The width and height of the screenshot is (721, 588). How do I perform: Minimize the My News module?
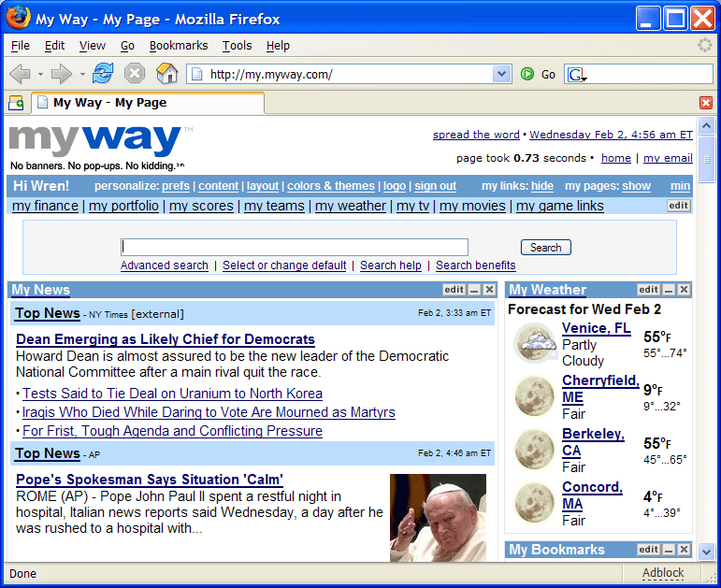click(x=474, y=290)
